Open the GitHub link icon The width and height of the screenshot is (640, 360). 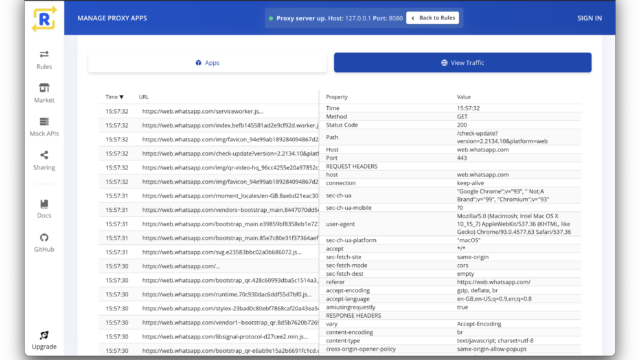coord(44,238)
